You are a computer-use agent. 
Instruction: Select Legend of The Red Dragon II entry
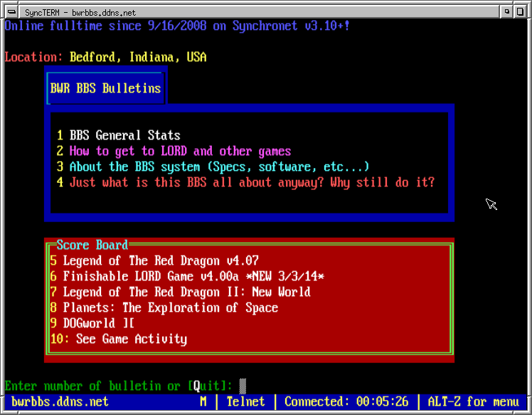click(x=180, y=292)
